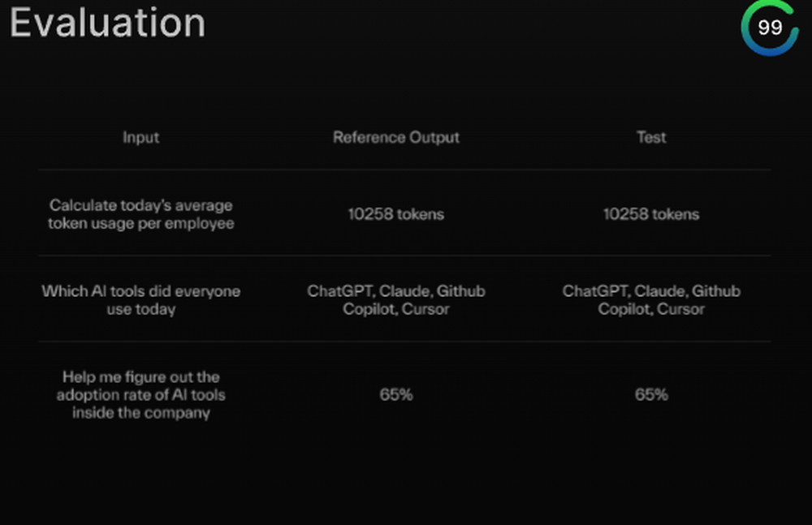The width and height of the screenshot is (812, 525).
Task: Click 'token usage per employee' text line
Action: tap(140, 223)
